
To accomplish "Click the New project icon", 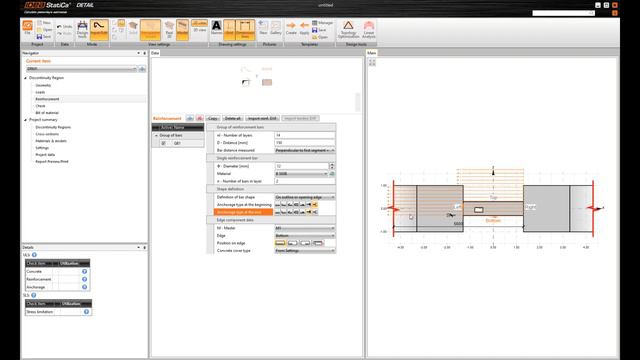I will [x=44, y=23].
